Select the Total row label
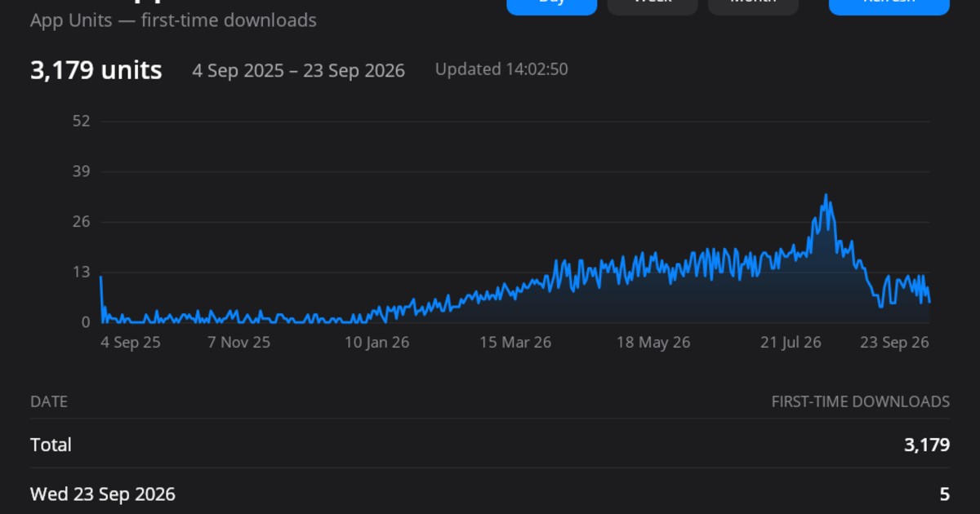Screen dimensions: 980x514 tap(51, 445)
